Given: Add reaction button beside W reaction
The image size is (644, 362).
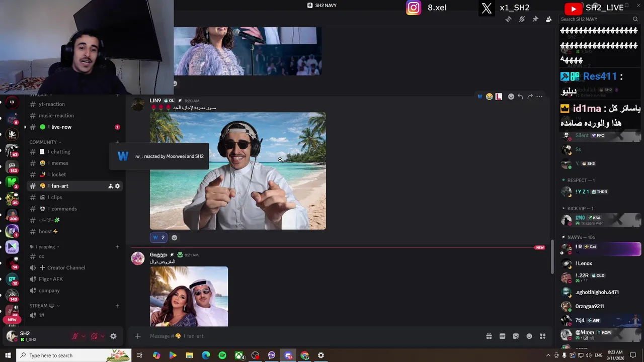Looking at the screenshot, I should (x=175, y=237).
